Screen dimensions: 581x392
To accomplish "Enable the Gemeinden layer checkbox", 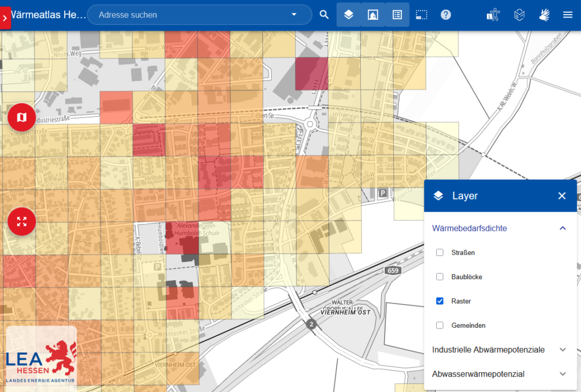I will coord(440,326).
